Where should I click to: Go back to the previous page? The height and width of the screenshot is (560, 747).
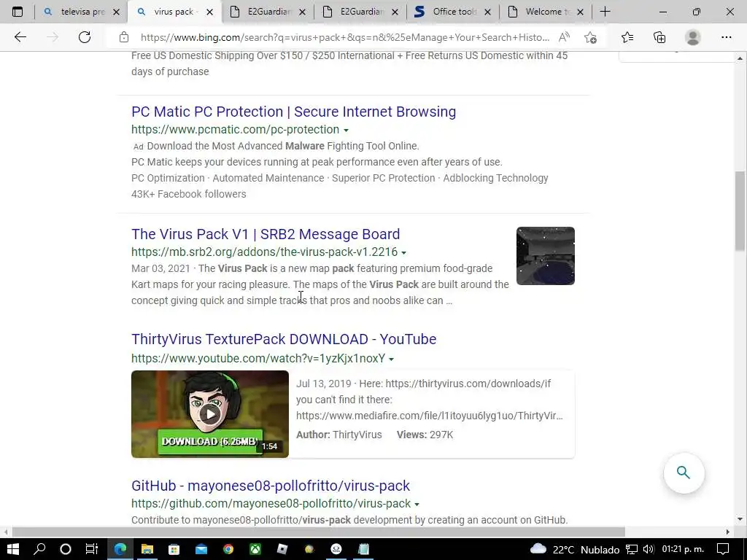(x=20, y=37)
